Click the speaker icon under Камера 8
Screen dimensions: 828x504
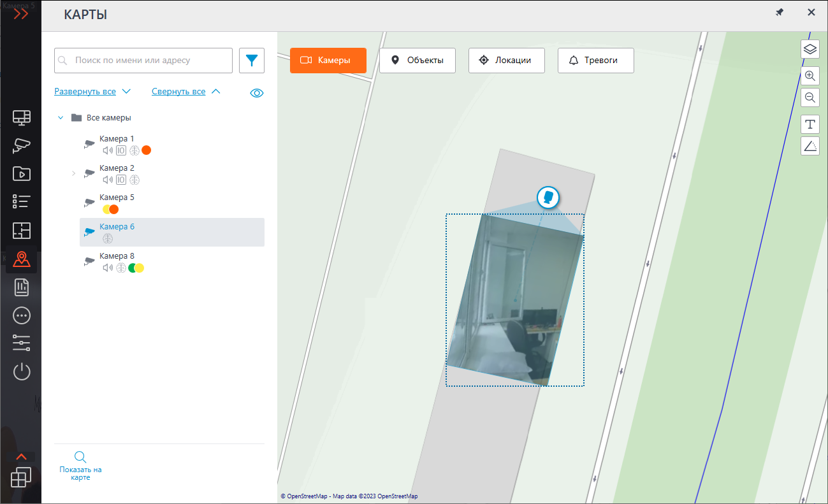108,268
